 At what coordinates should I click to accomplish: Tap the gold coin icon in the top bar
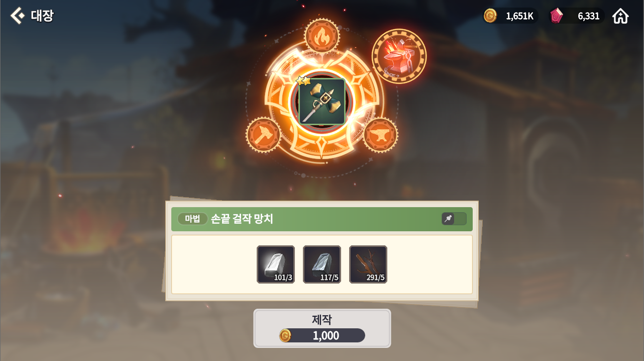pyautogui.click(x=490, y=16)
